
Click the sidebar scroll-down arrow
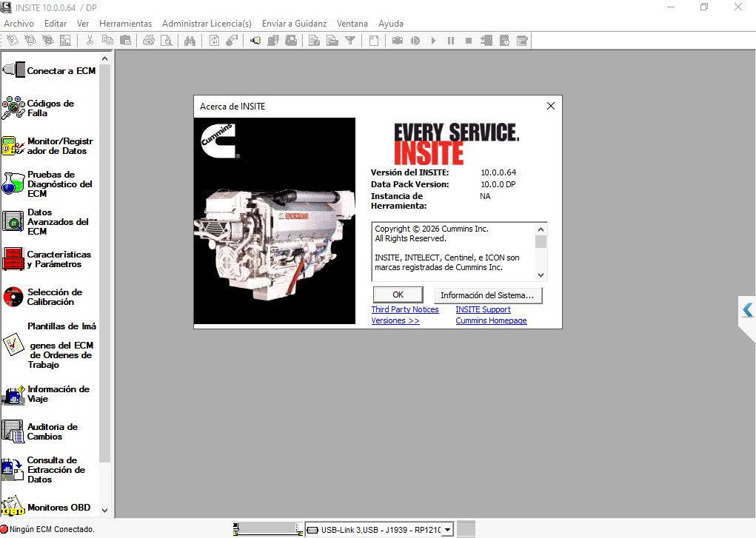(104, 510)
